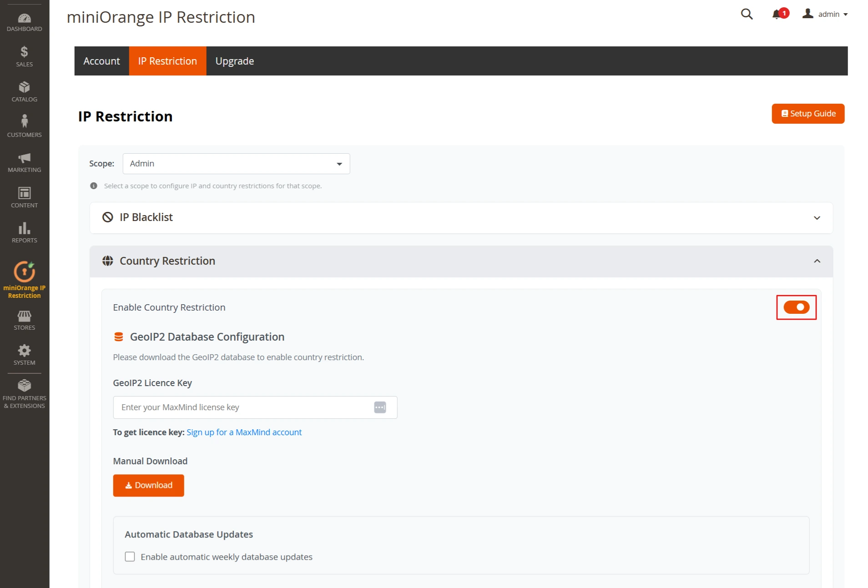Screen dimensions: 868x588
Task: Click the Download button for manual database download
Action: pyautogui.click(x=148, y=485)
